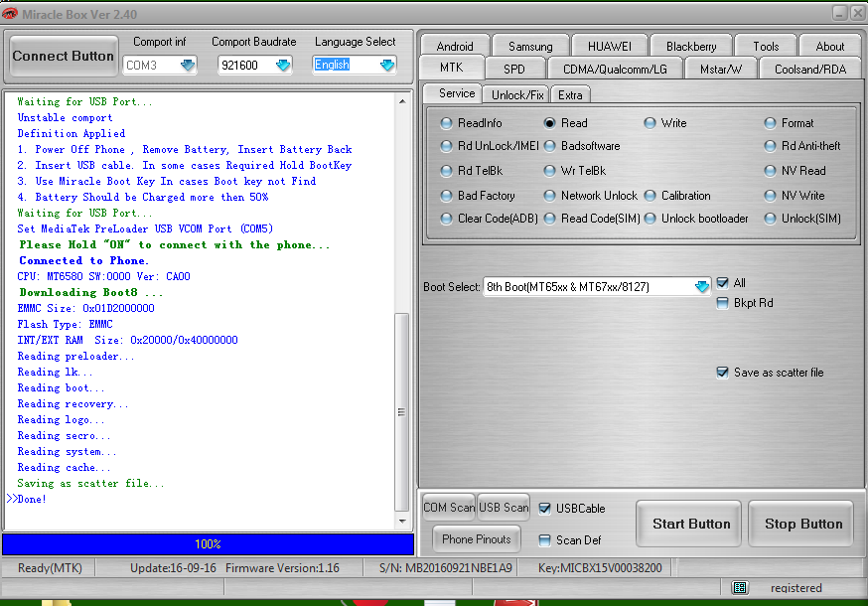Viewport: 868px width, 606px height.
Task: Select the Clear Code(ADB) radio button
Action: (x=446, y=219)
